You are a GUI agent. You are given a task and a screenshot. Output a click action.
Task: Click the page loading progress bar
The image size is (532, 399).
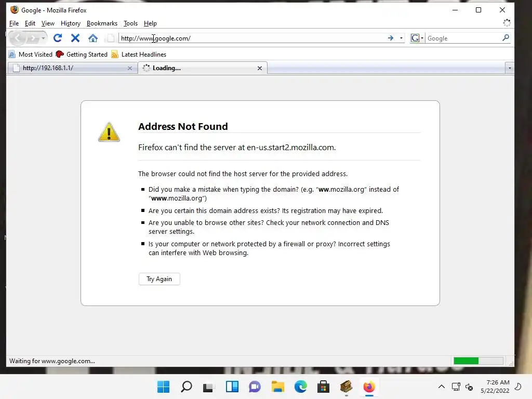[x=478, y=361]
